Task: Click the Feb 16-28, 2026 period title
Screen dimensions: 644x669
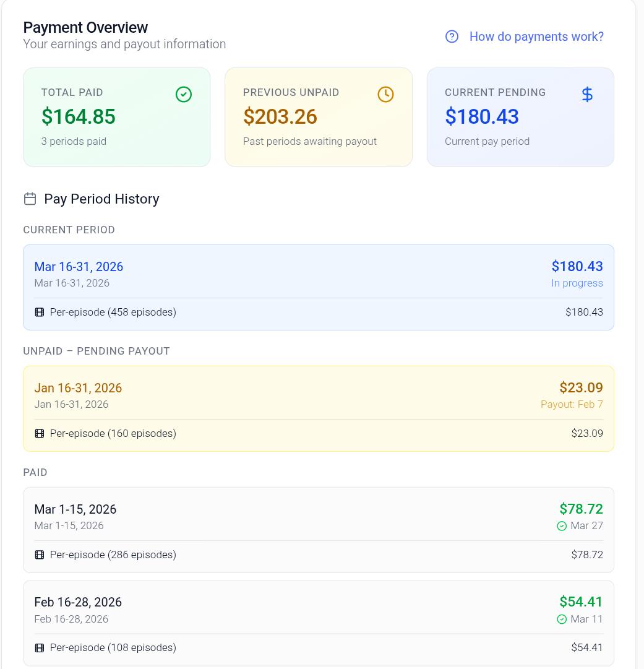Action: point(78,602)
